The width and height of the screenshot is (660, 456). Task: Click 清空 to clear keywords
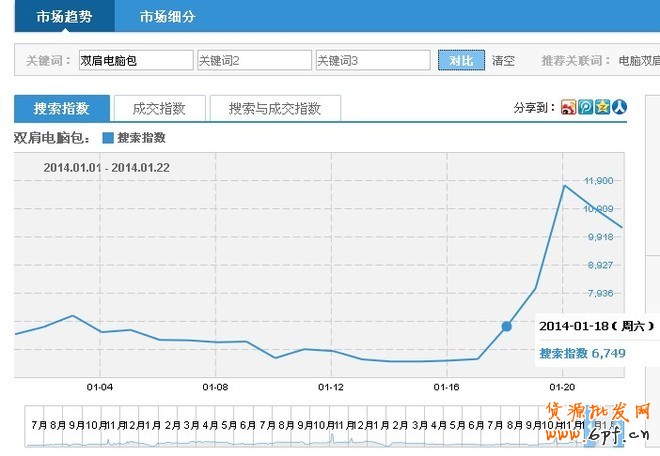[x=503, y=61]
